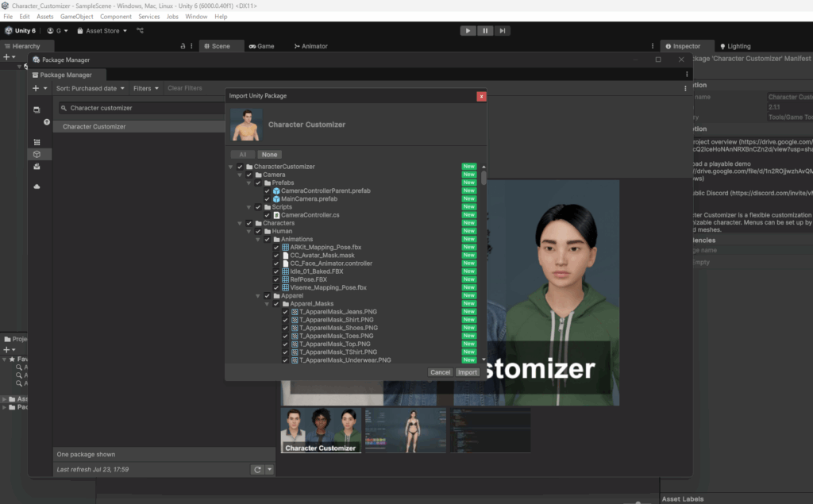The width and height of the screenshot is (813, 504).
Task: Collapse the Scripts folder tree
Action: point(249,207)
